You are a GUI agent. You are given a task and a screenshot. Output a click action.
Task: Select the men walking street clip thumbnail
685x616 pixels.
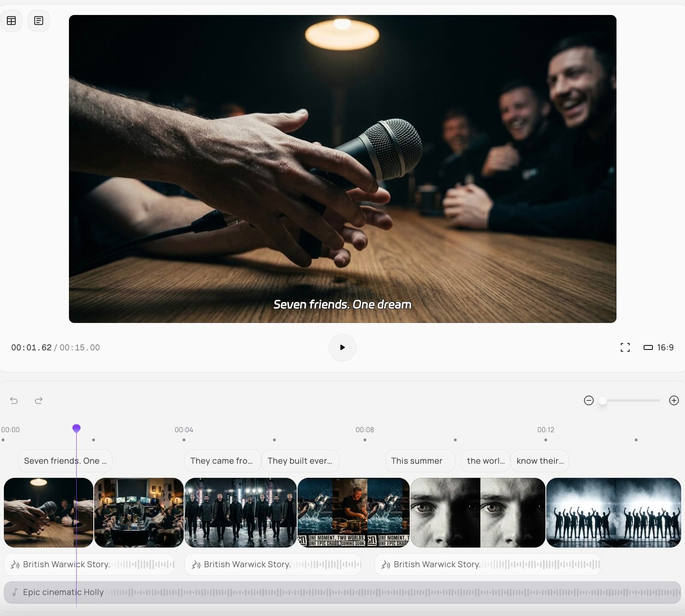click(240, 512)
